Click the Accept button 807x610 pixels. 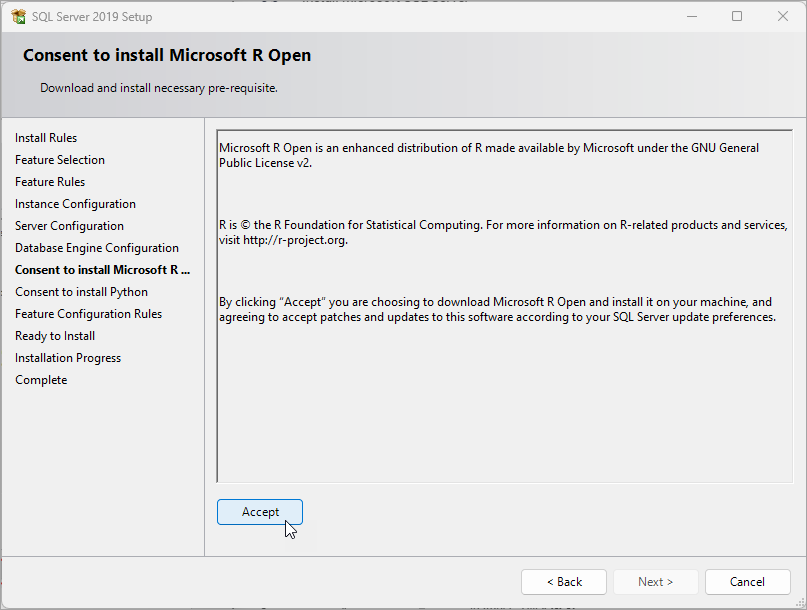[260, 512]
